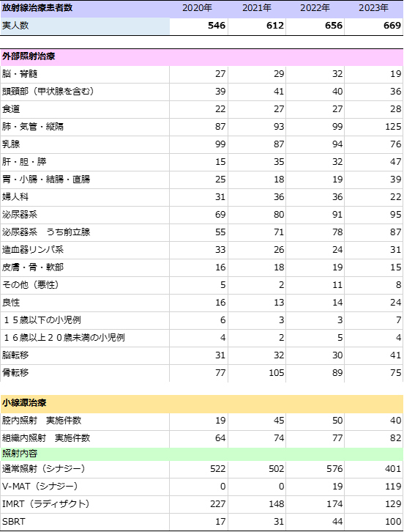Select the 泌尿器系 うち前立腺 row label

pos(46,232)
